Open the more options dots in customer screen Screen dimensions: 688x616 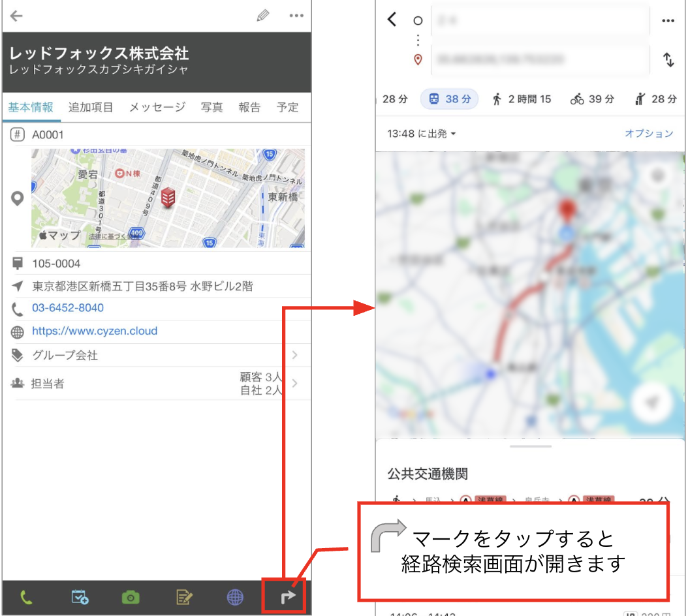pos(296,16)
